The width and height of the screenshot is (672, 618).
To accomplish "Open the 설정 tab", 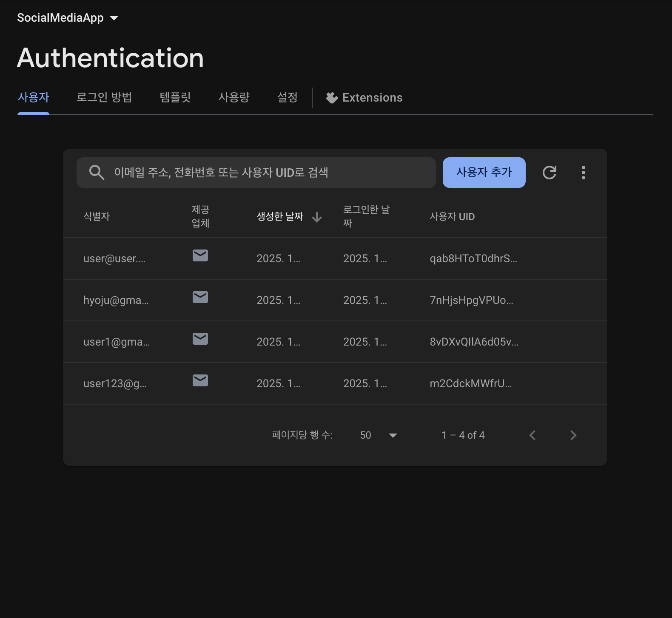I will 288,97.
